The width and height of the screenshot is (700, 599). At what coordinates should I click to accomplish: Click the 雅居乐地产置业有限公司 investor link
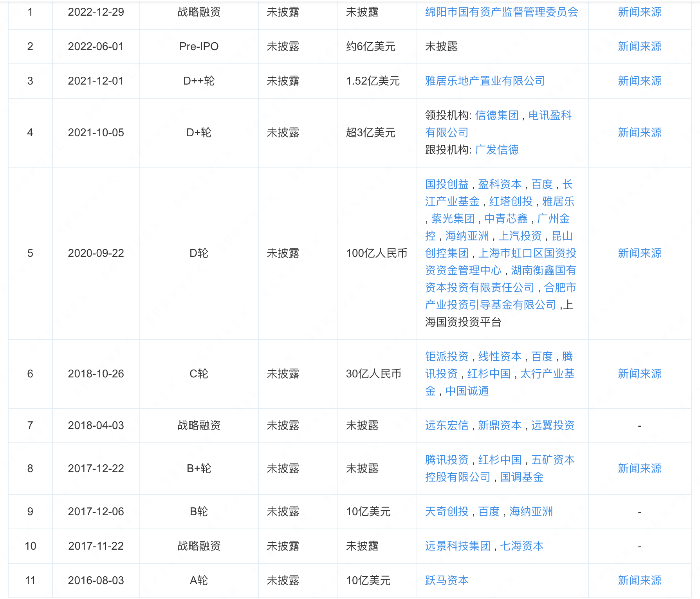click(485, 81)
